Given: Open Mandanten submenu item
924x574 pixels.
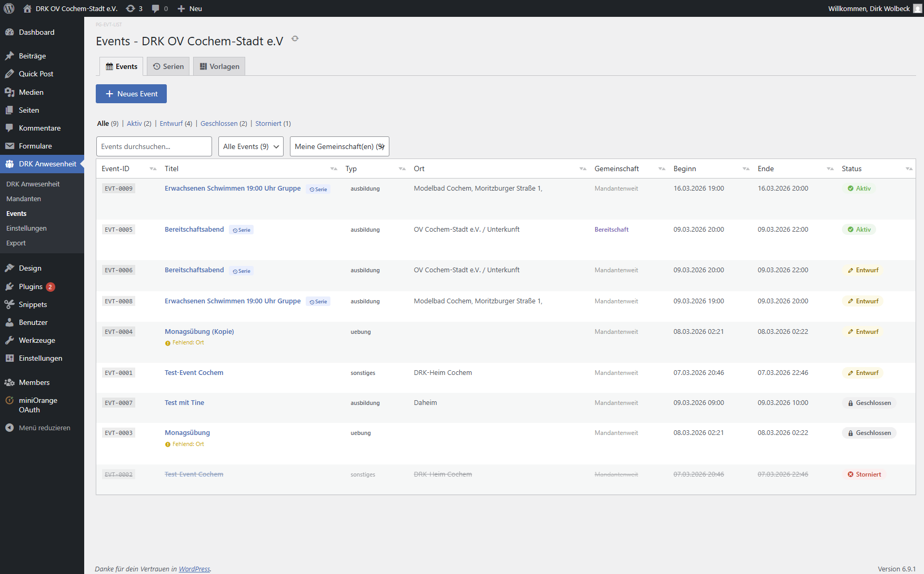Looking at the screenshot, I should pyautogui.click(x=24, y=199).
